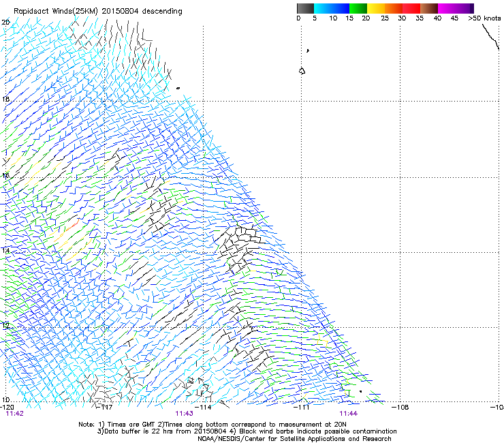
Task: Click the NOAA/NESDIS credit line
Action: pos(294,439)
